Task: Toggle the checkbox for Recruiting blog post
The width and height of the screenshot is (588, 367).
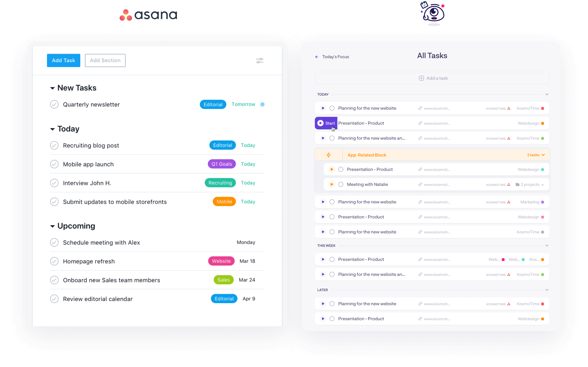Action: pyautogui.click(x=54, y=145)
